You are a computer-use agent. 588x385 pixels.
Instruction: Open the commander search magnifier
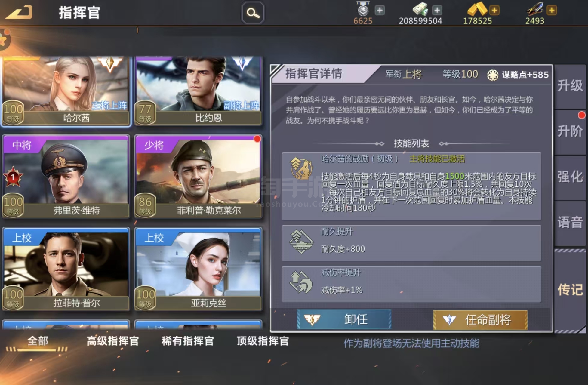click(x=253, y=13)
